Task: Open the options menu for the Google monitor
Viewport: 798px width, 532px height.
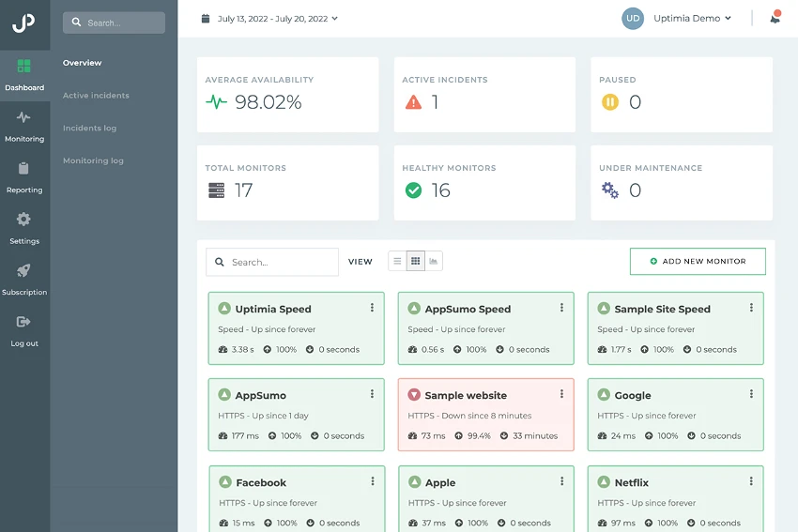Action: (751, 394)
